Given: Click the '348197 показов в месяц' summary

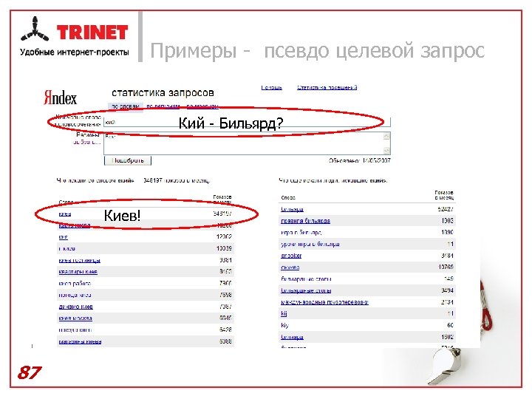Looking at the screenshot, I should click(177, 180).
